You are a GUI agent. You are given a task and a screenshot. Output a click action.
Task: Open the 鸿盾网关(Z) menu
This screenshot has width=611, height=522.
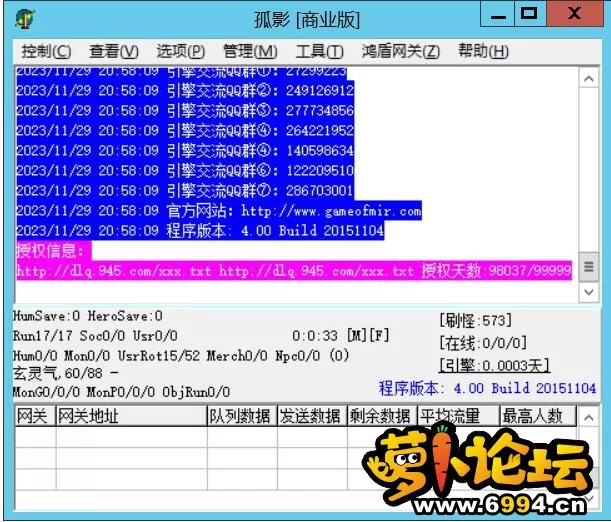pos(401,51)
